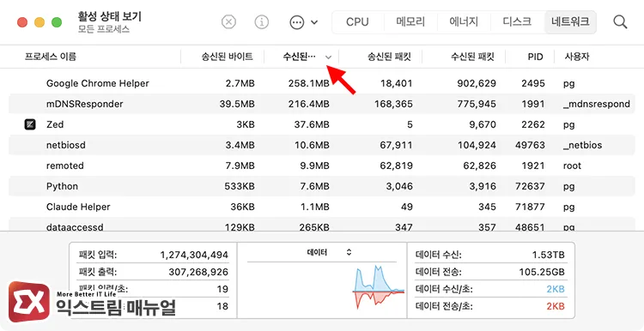Switch to the 에너지 tab
Screen dimensions: 644x331
click(x=464, y=21)
